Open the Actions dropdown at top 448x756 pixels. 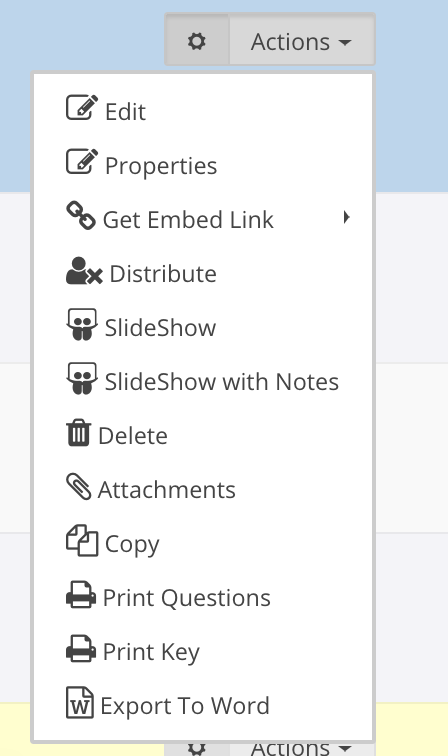301,40
